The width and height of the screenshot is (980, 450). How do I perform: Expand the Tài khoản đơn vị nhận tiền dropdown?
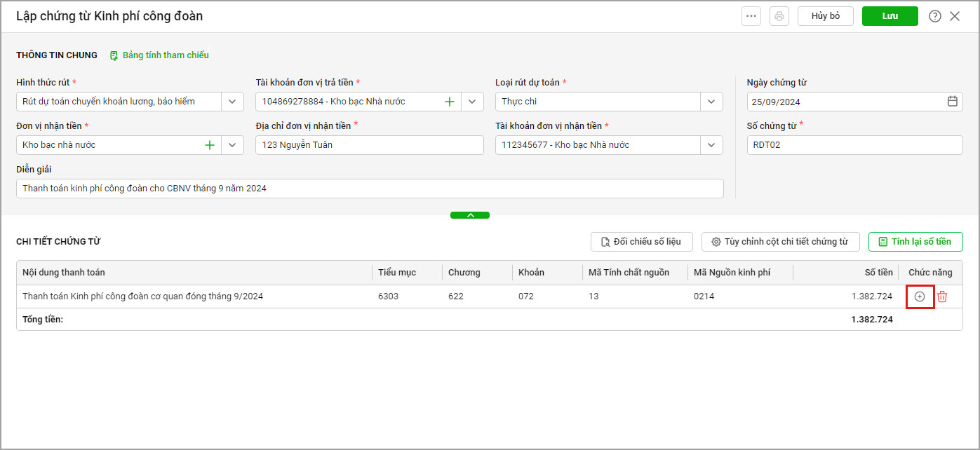[x=711, y=145]
